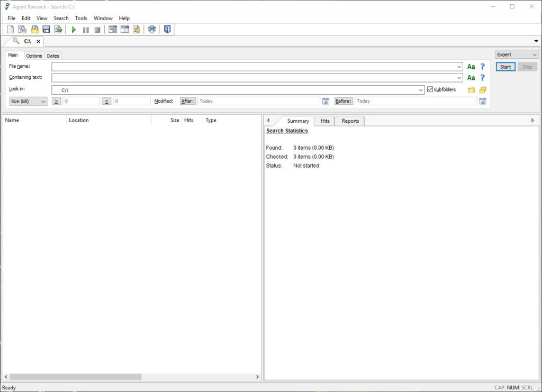
Task: Open the Modified After calendar picker
Action: tap(326, 101)
